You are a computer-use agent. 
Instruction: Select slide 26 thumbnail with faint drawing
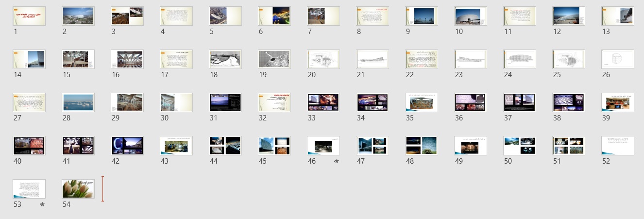618,59
